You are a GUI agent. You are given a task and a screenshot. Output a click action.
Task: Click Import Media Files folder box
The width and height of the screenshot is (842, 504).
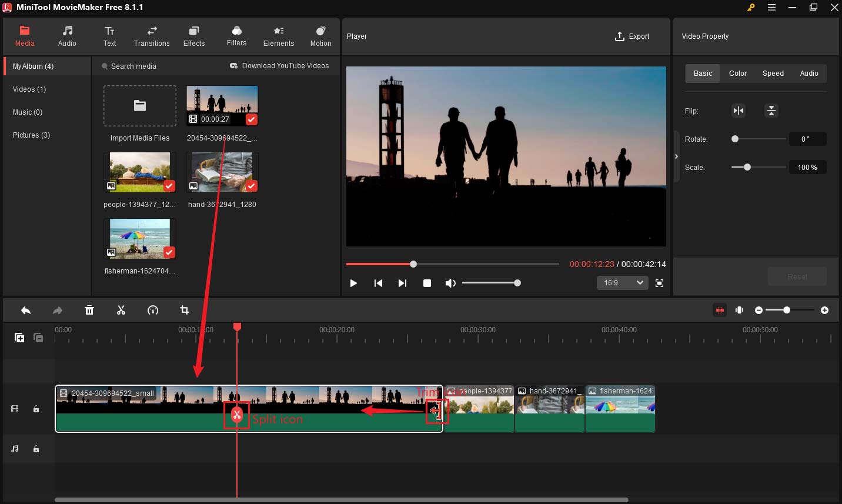pos(140,106)
